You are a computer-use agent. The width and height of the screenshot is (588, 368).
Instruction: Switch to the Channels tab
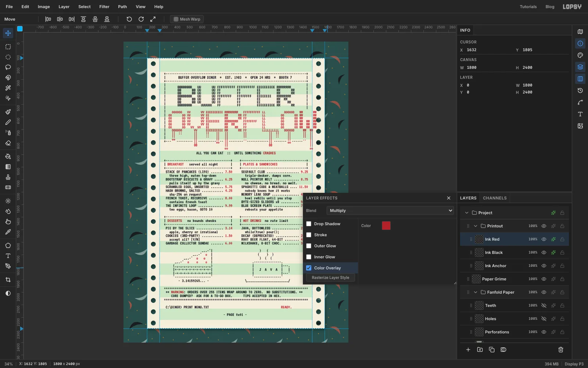pos(495,198)
